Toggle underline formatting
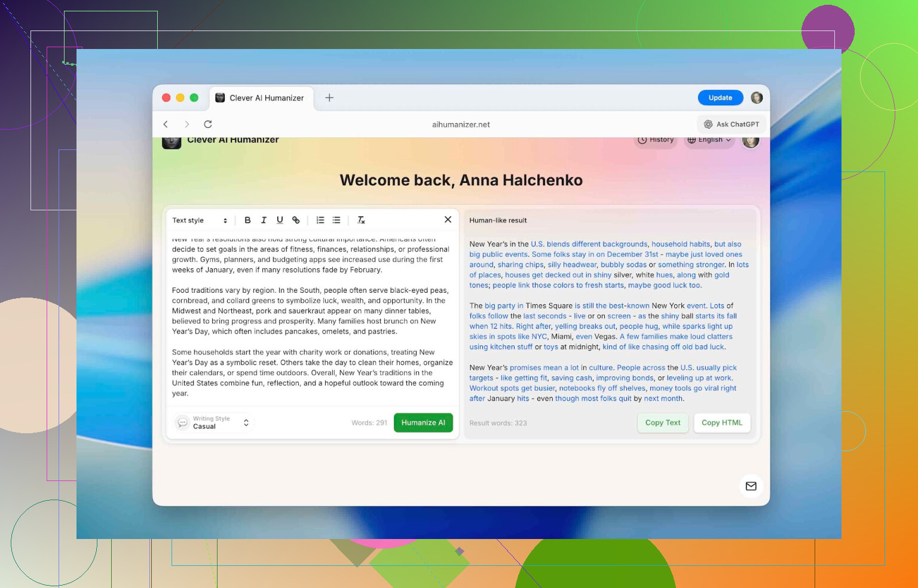 [x=280, y=220]
